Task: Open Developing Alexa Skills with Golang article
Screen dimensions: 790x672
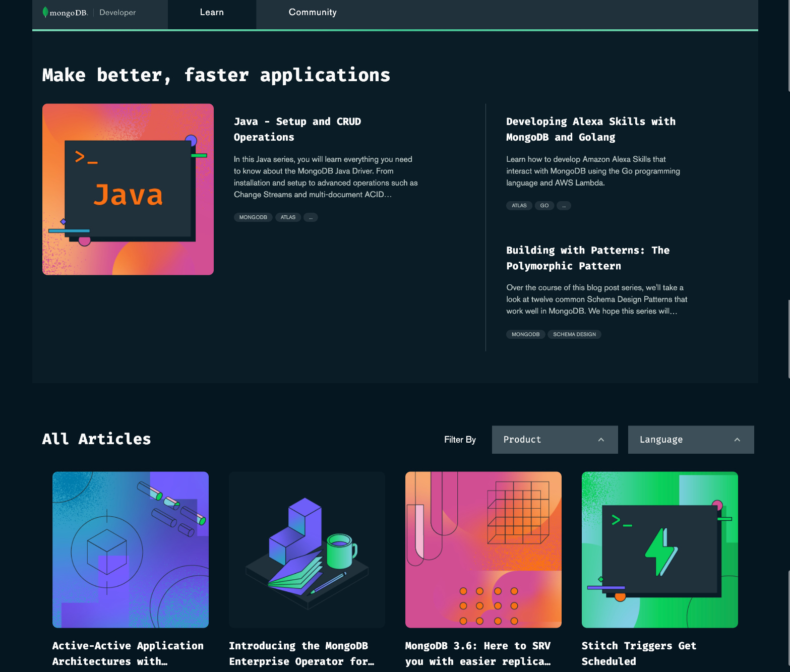Action: point(590,129)
